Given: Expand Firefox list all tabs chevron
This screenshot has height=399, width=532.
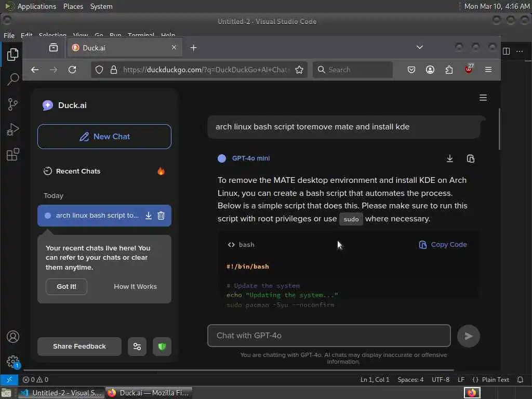Looking at the screenshot, I should [420, 47].
